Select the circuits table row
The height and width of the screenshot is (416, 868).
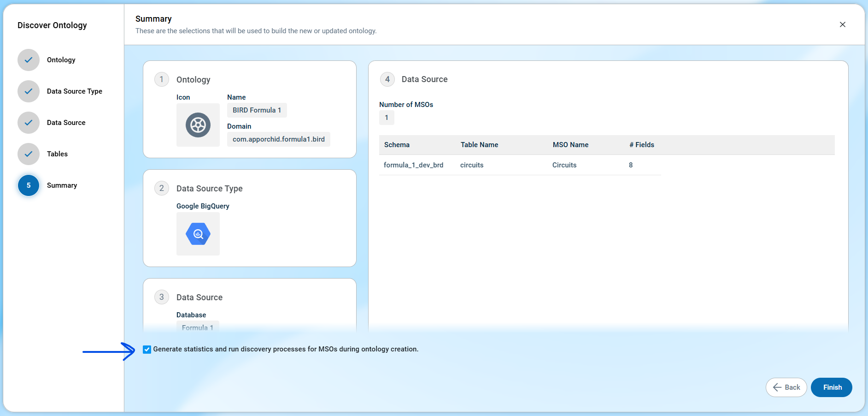coord(472,165)
